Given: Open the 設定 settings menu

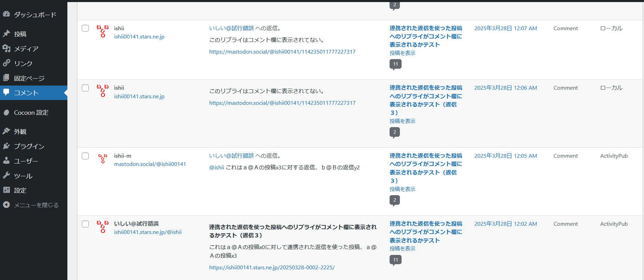Looking at the screenshot, I should point(20,190).
